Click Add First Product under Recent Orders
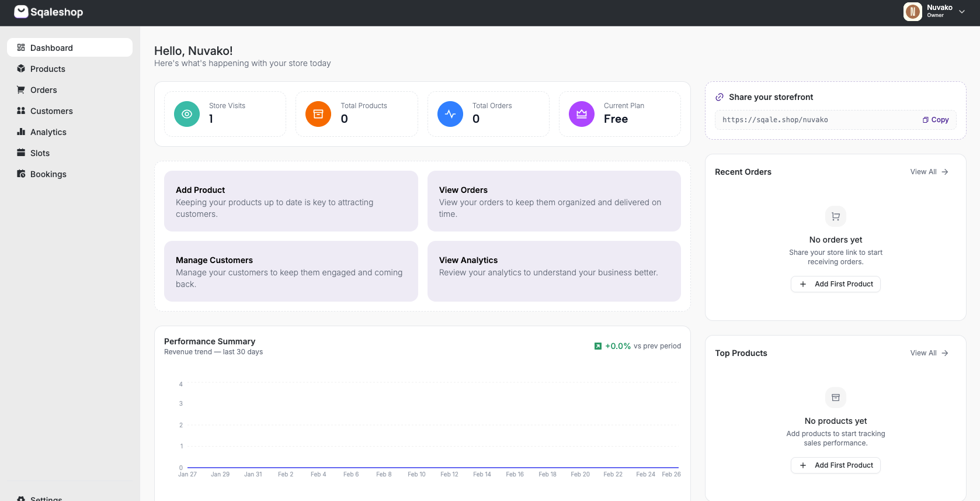This screenshot has height=501, width=980. coord(836,284)
